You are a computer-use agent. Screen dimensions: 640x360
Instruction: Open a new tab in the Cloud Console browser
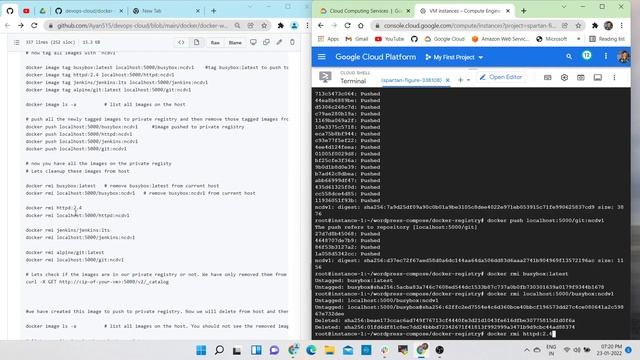(x=524, y=11)
